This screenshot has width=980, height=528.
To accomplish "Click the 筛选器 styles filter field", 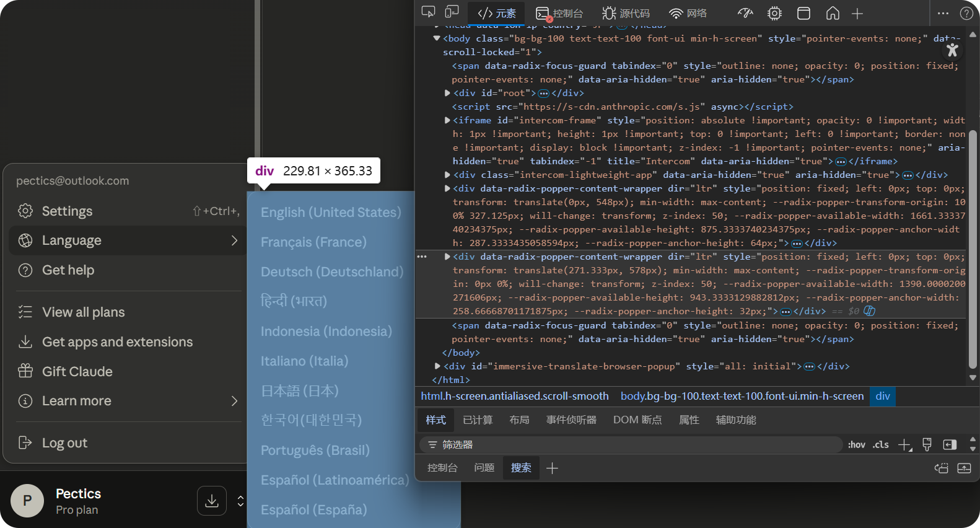I will (632, 444).
